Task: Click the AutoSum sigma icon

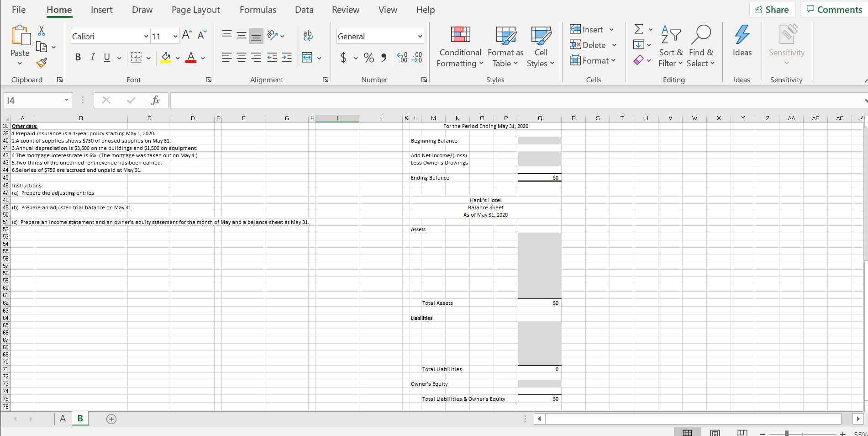Action: pos(639,29)
